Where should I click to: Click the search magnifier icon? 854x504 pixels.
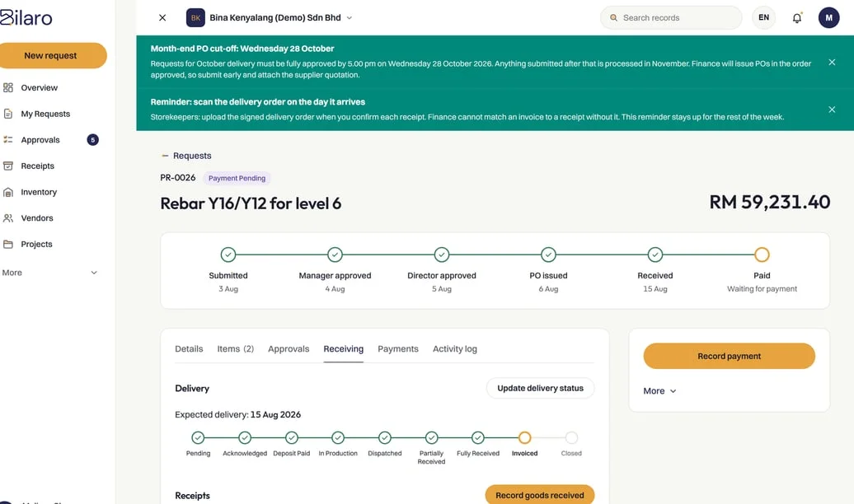click(613, 17)
